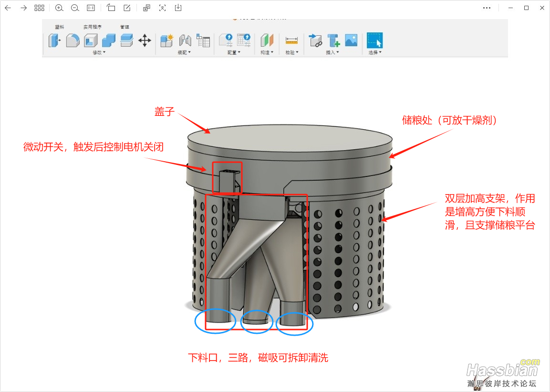The height and width of the screenshot is (392, 550).
Task: Open the viewer's three-dot more options menu
Action: pyautogui.click(x=487, y=8)
